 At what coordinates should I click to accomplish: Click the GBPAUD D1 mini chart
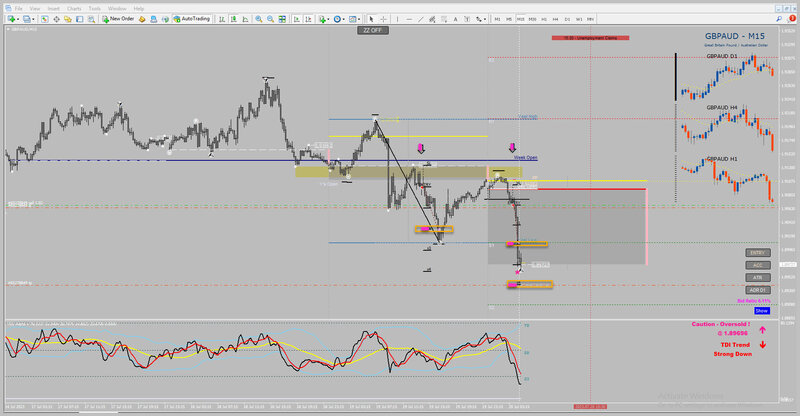click(726, 78)
